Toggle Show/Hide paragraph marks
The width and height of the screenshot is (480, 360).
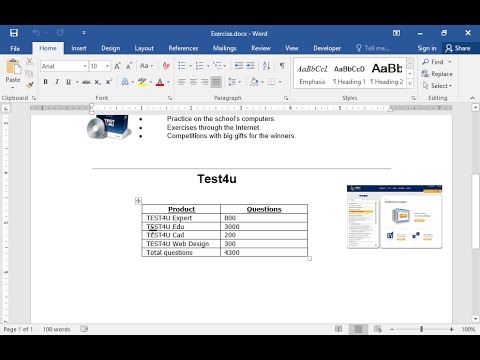coord(282,66)
